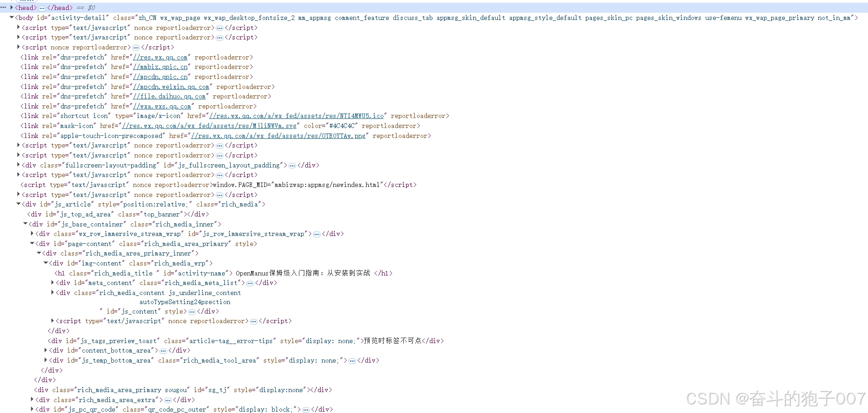Collapse the js_base_container div
The height and width of the screenshot is (413, 868).
[x=25, y=224]
